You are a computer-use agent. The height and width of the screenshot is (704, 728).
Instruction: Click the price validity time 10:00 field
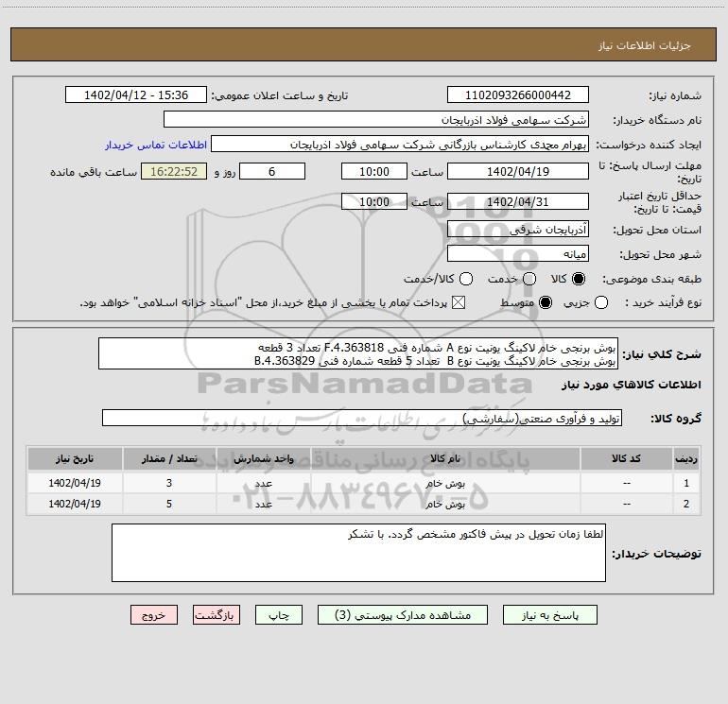click(x=374, y=202)
